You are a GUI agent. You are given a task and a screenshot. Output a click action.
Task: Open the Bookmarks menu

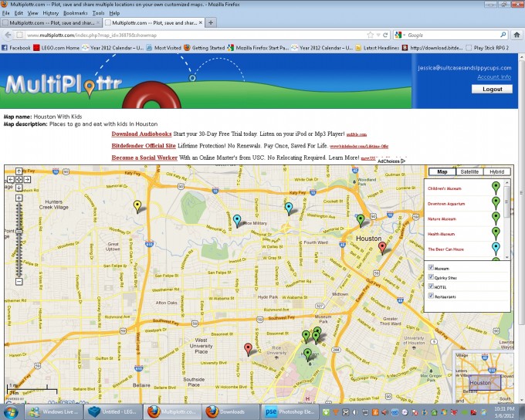[x=76, y=13]
